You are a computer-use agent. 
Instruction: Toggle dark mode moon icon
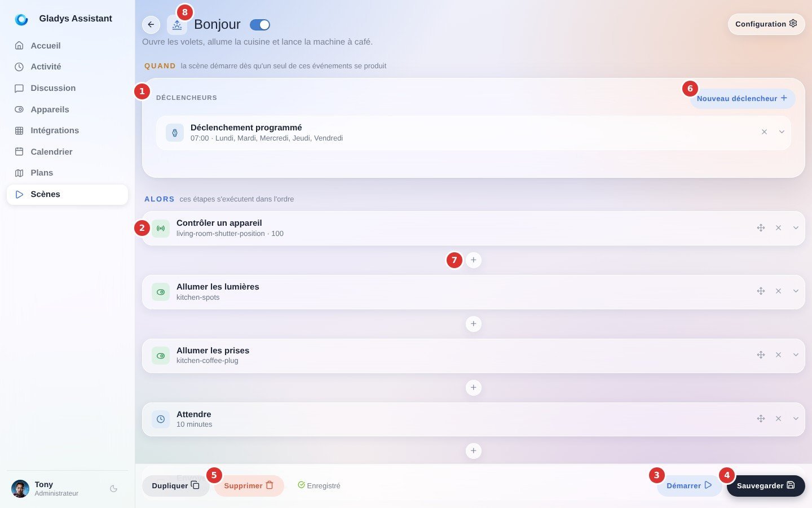114,489
